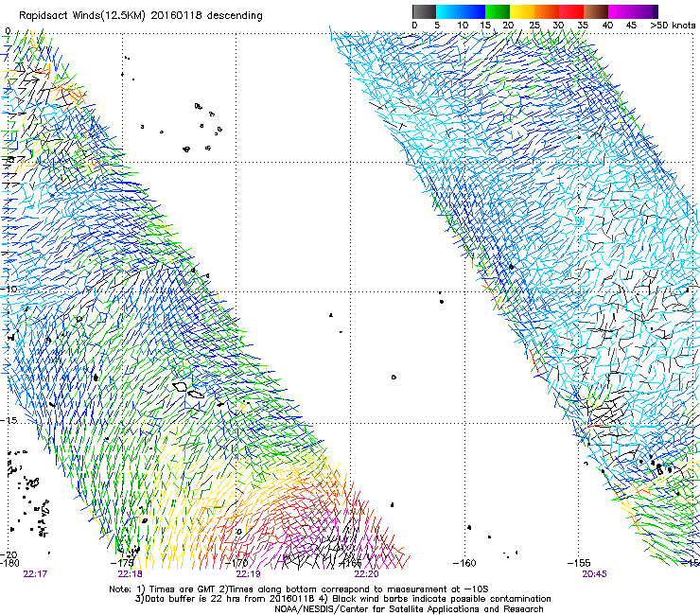The height and width of the screenshot is (615, 700).
Task: Click the NOAA/NESDIS Center for Satellite Applications credit
Action: click(x=409, y=609)
